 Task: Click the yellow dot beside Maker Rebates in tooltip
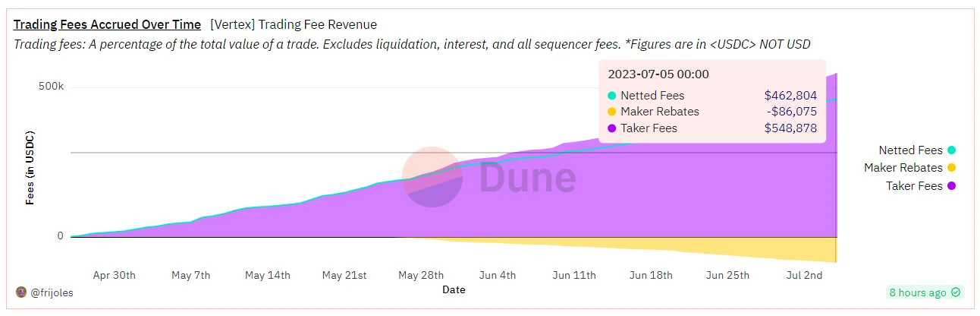(x=612, y=112)
